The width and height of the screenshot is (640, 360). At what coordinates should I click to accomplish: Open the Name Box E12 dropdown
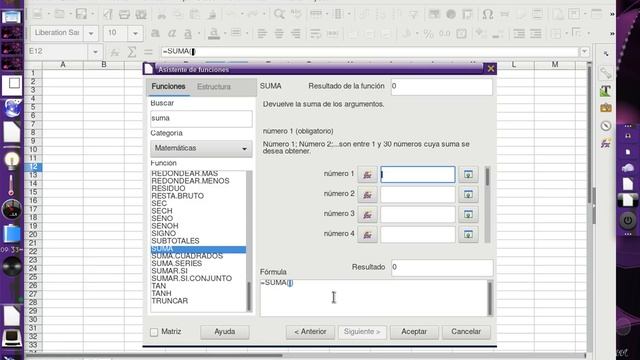coord(95,52)
